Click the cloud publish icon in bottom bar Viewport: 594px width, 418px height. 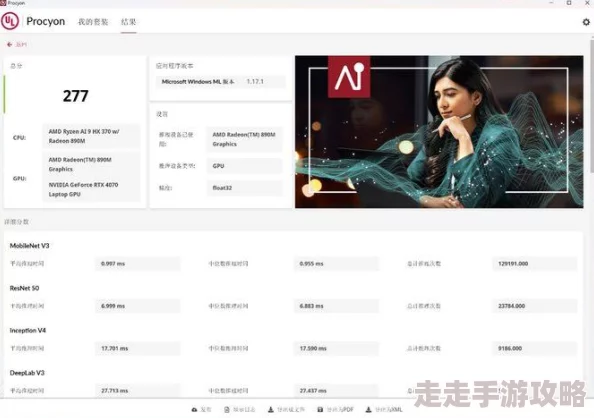pyautogui.click(x=194, y=410)
